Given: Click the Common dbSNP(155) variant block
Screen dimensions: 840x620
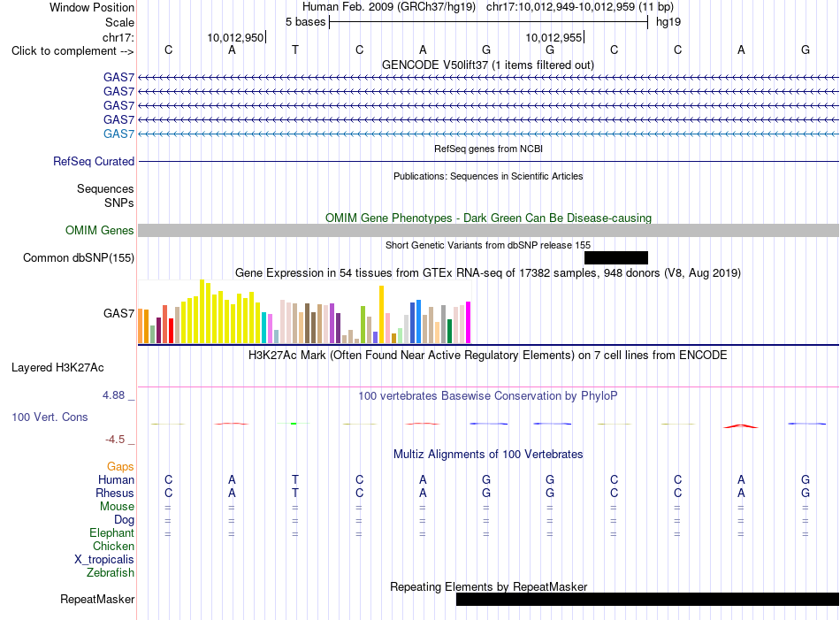Looking at the screenshot, I should (x=616, y=257).
